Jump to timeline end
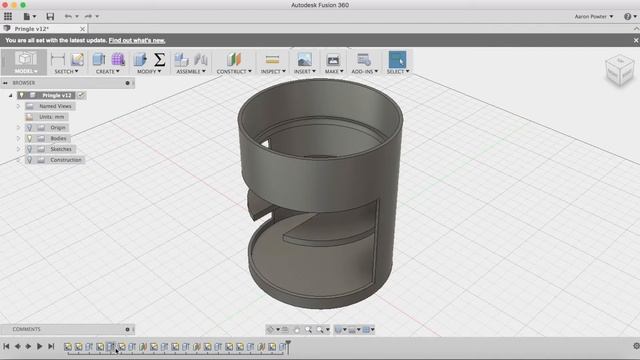 51,346
